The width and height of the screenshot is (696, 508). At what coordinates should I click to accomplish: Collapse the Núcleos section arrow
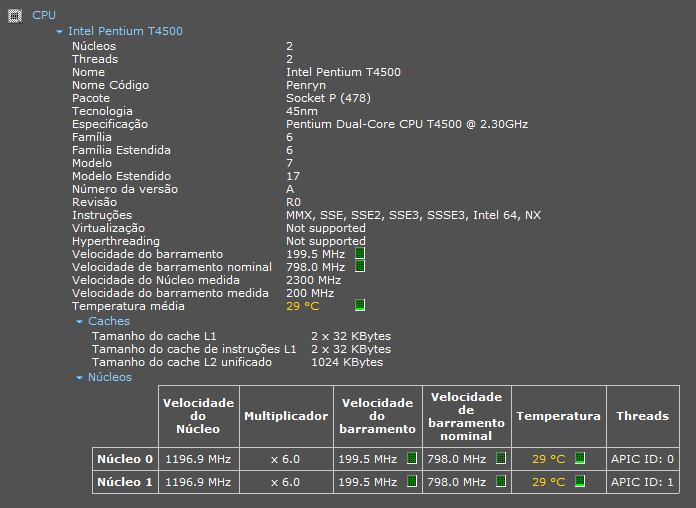tap(79, 378)
